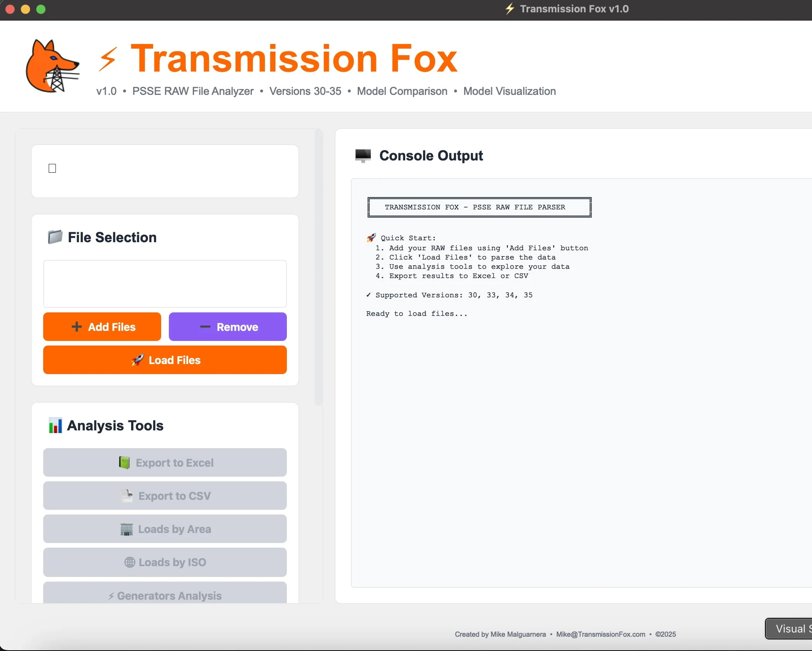Click the monitor icon beside Console Output
812x651 pixels.
click(x=363, y=155)
